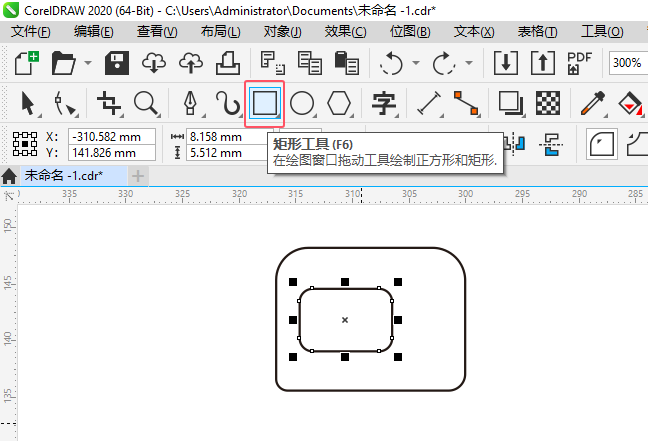
Task: Open the 文本(X) menu
Action: pos(474,32)
